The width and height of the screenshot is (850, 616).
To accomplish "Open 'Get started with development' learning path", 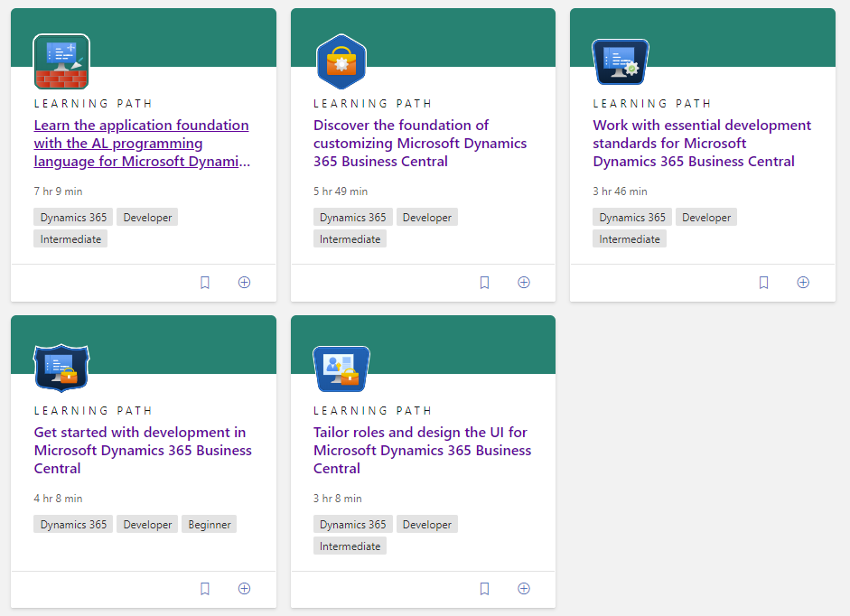I will 143,450.
